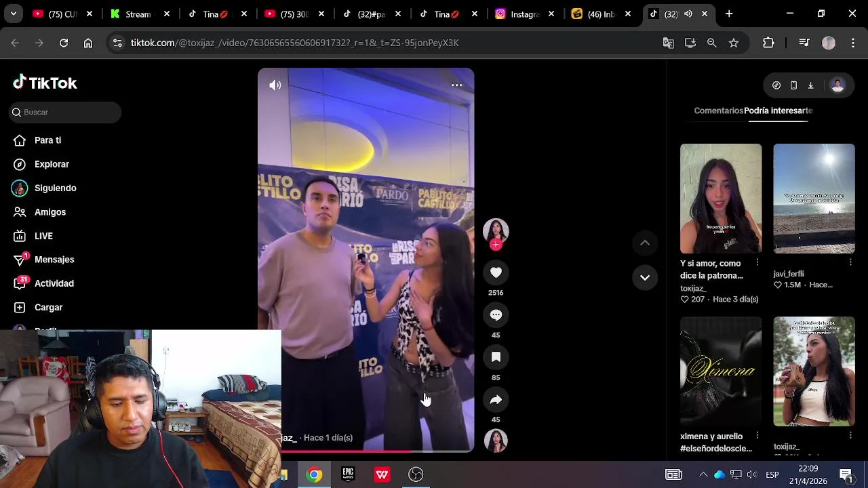Open the 'Y si amor, como dice la patrona' video
Screen dimensions: 868x488
coord(721,199)
